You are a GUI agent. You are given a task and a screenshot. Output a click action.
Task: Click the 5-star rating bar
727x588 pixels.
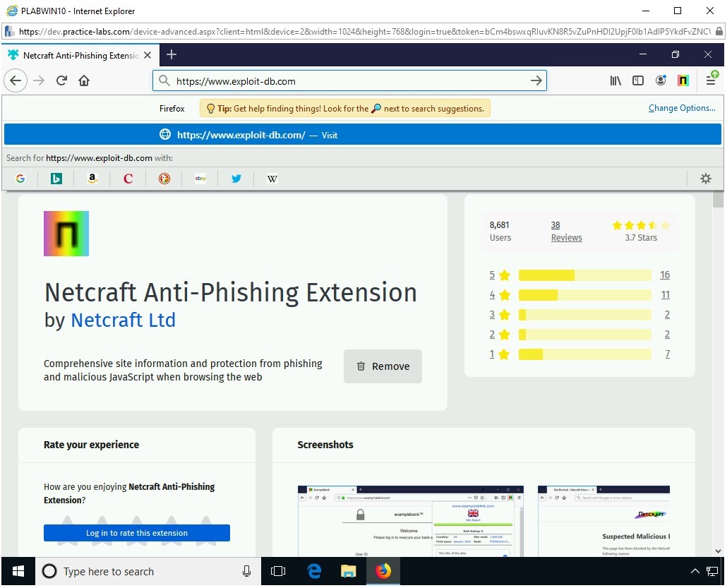(584, 275)
